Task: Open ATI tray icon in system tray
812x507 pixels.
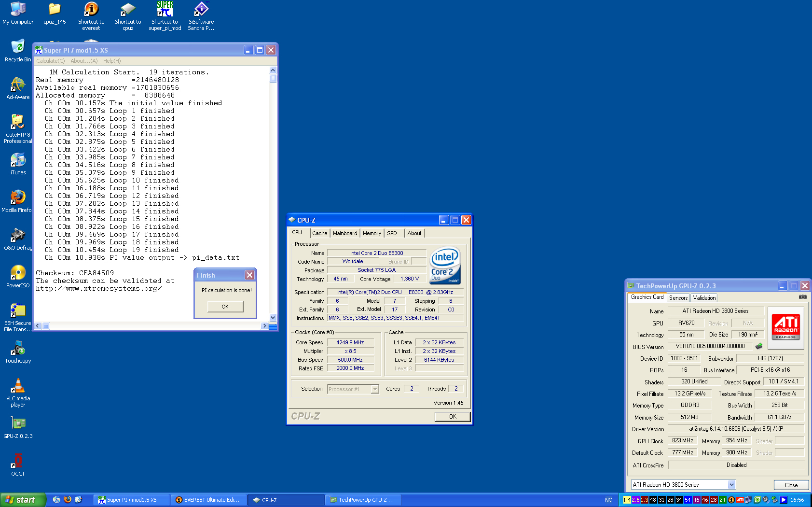Action: pos(740,500)
